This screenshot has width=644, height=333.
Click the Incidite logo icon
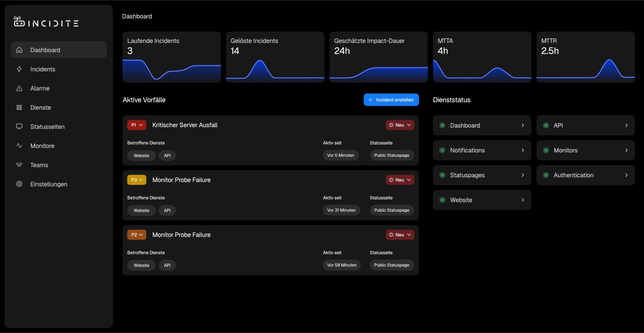coord(19,21)
